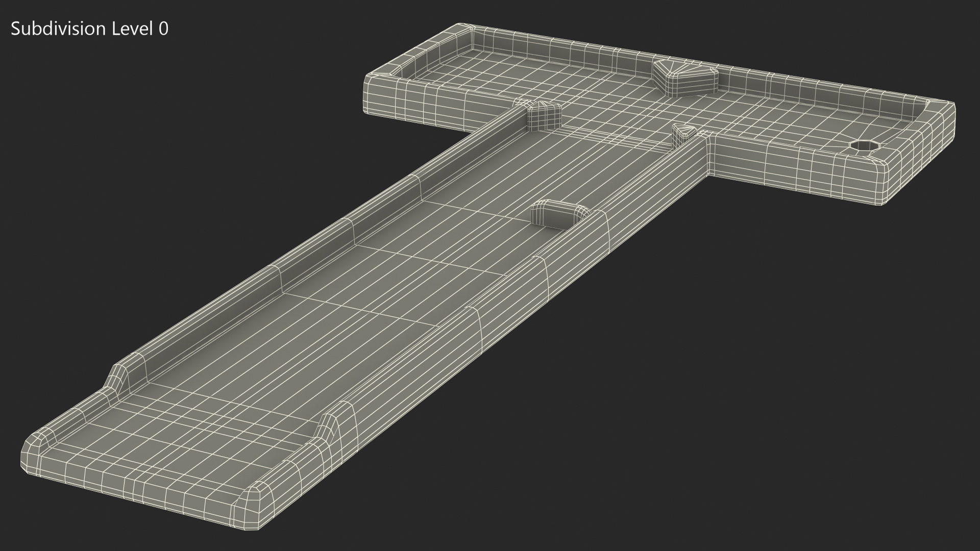Click the Subdivision Level 0 label

(89, 29)
